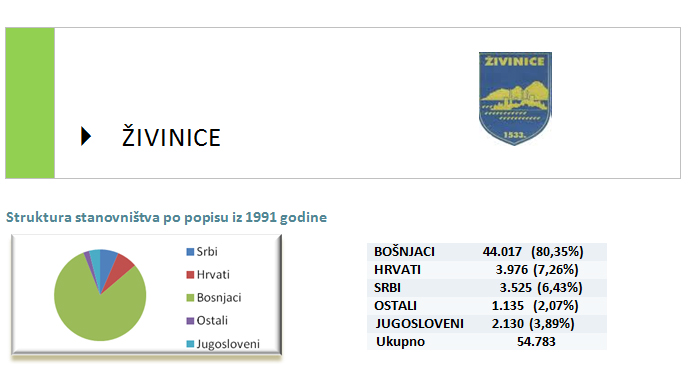Click the Ukupno 54.783 total row

(x=487, y=341)
